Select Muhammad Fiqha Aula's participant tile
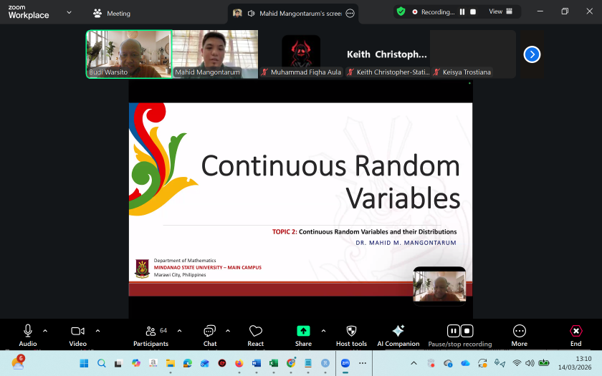 [301, 54]
